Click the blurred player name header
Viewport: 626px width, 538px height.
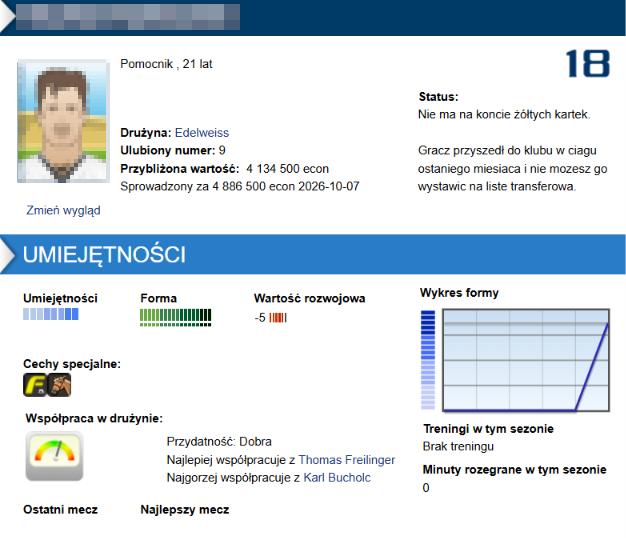click(x=128, y=17)
